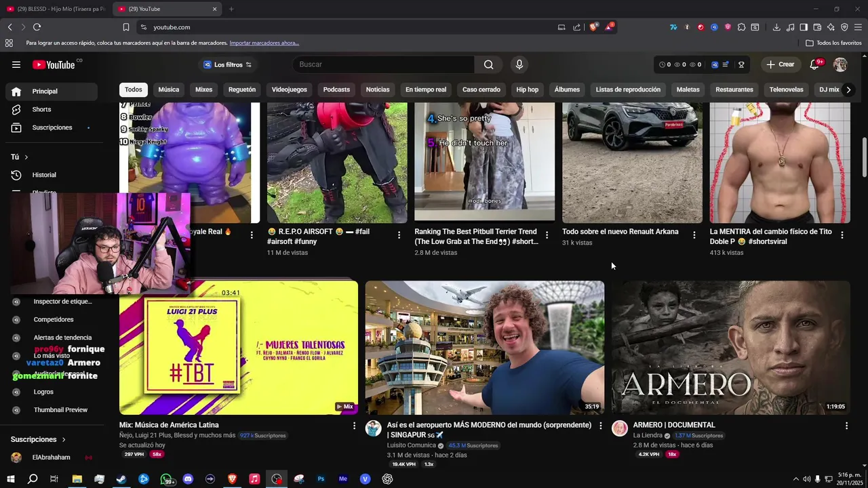Screen dimensions: 868x488
Task: Open Historial in sidebar
Action: coord(44,175)
